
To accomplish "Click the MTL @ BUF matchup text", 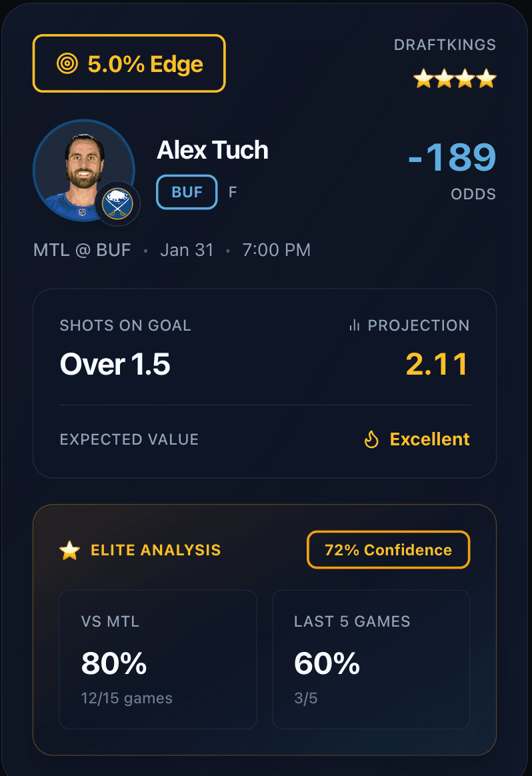I will coord(82,251).
